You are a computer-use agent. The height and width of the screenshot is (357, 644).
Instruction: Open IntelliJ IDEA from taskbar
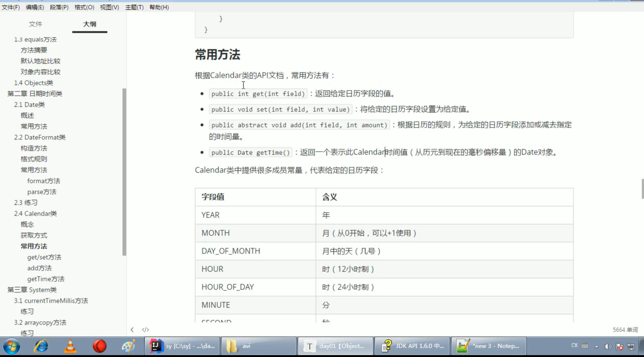pos(182,346)
